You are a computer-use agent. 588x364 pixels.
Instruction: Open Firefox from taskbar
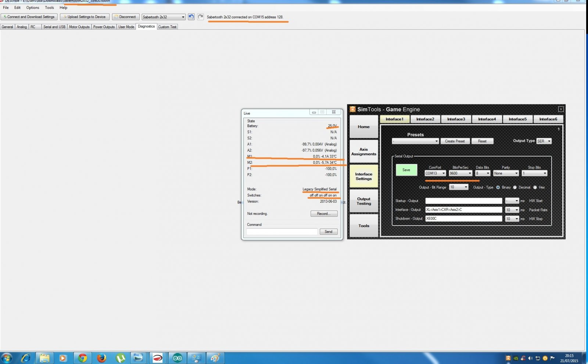tap(101, 358)
